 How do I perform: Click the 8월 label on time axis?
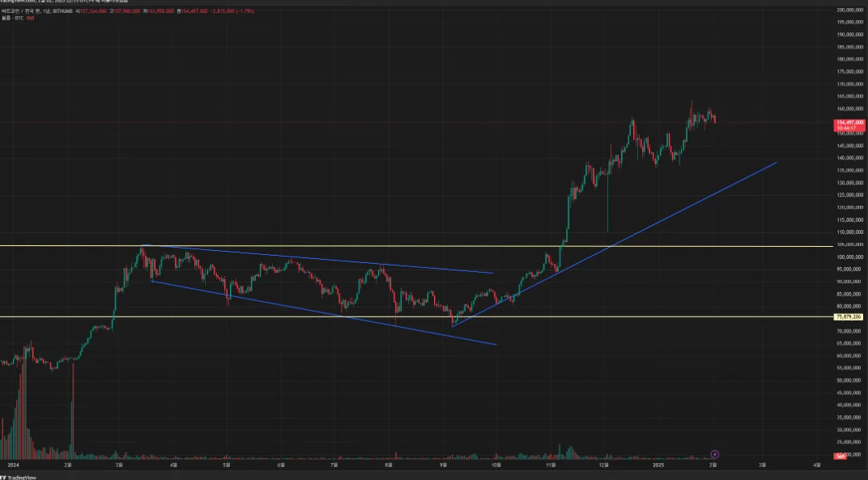(x=389, y=465)
